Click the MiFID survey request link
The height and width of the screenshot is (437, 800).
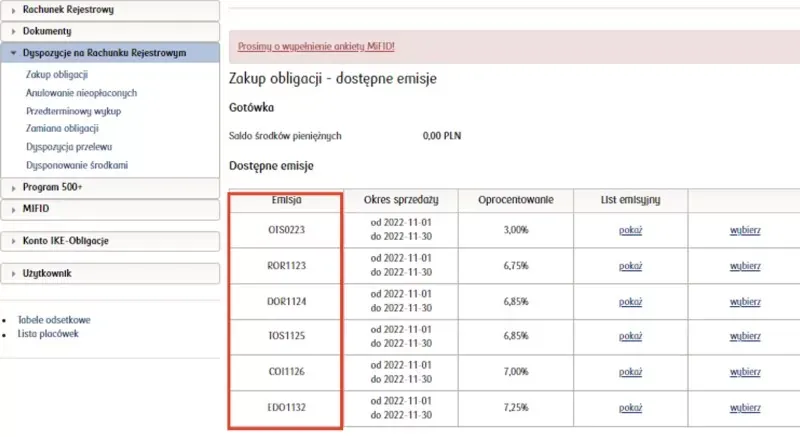tap(316, 47)
